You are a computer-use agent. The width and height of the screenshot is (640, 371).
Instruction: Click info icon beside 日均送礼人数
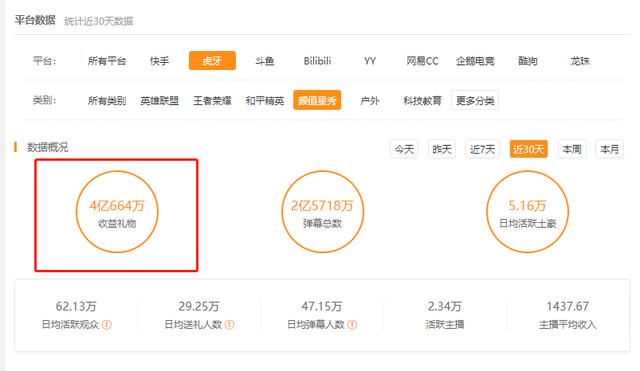(x=229, y=324)
